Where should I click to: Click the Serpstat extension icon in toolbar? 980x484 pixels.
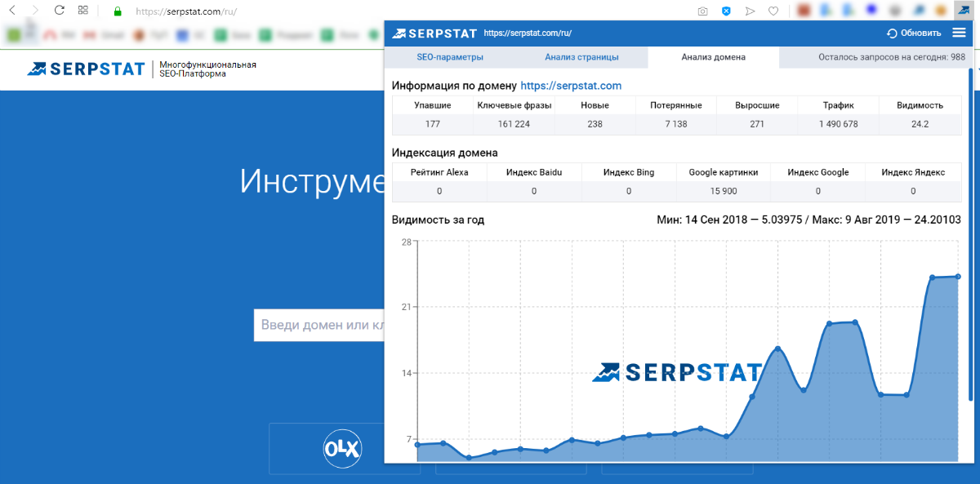tap(963, 11)
